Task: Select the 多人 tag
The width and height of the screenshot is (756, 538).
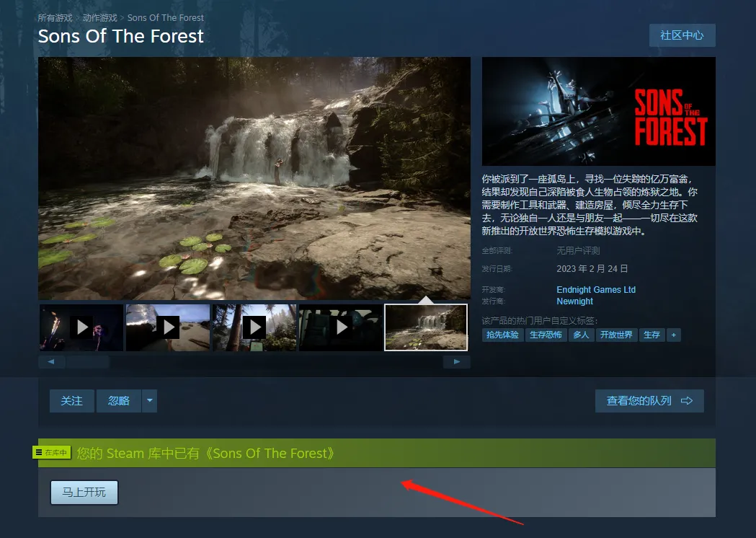Action: pos(581,335)
